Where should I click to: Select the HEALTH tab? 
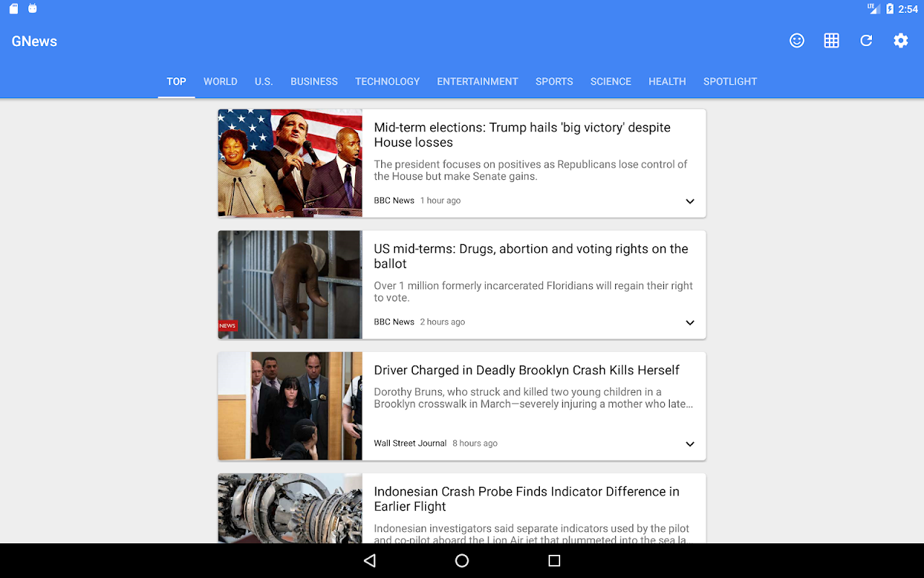click(667, 82)
